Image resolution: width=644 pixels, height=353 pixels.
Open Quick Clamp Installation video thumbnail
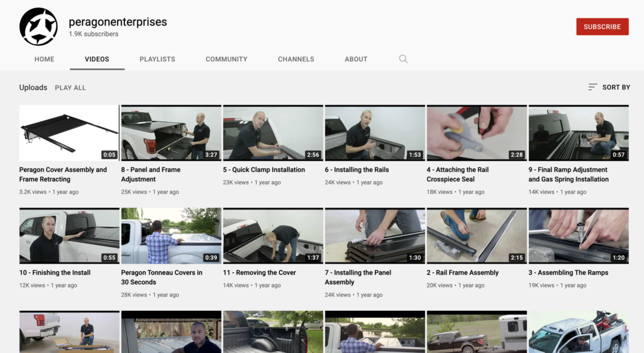273,133
